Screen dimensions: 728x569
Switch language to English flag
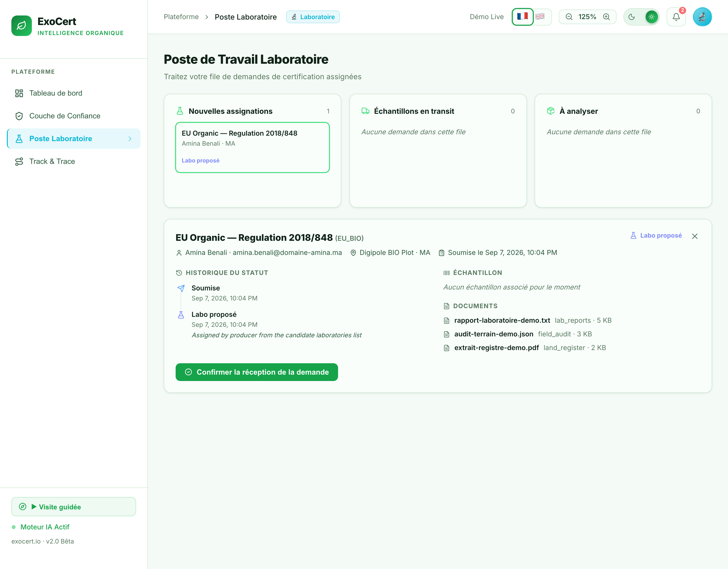[540, 17]
